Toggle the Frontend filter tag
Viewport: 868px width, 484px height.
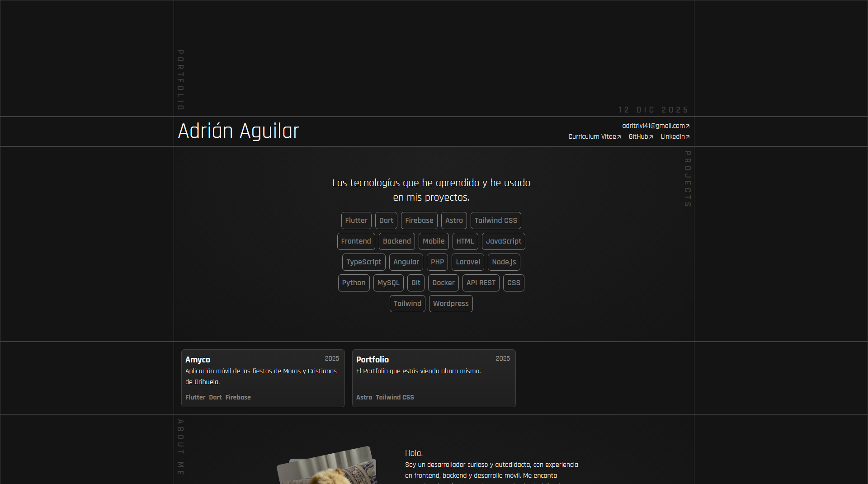pos(356,241)
